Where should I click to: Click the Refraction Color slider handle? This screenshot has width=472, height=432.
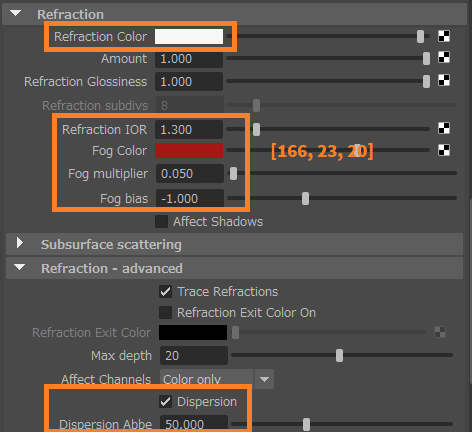pyautogui.click(x=421, y=36)
